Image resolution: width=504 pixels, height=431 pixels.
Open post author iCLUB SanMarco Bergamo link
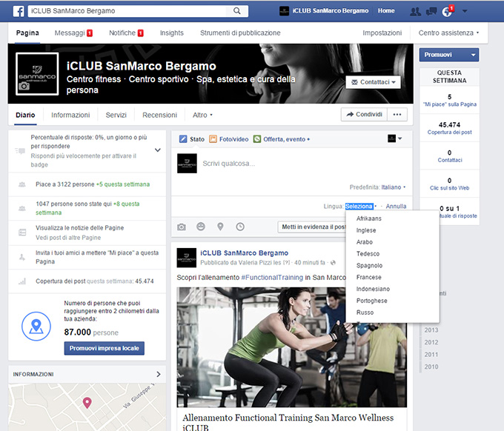[x=245, y=253]
